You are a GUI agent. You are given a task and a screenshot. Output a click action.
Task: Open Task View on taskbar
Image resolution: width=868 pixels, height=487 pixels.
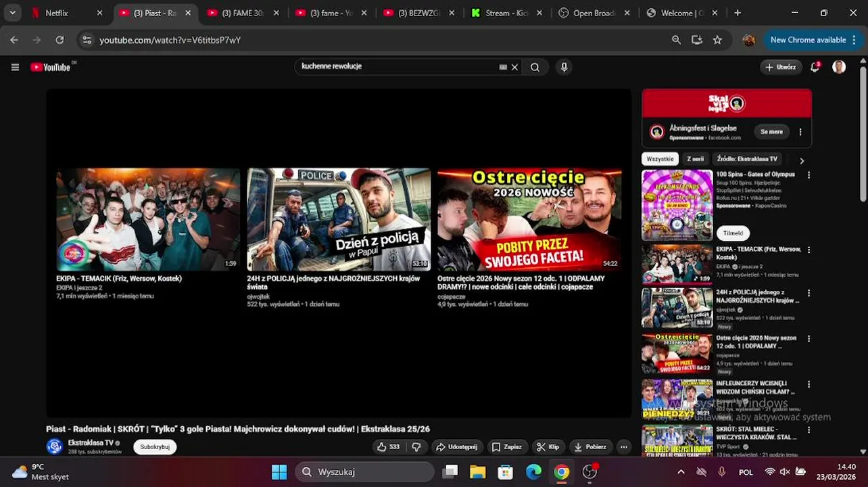click(450, 471)
